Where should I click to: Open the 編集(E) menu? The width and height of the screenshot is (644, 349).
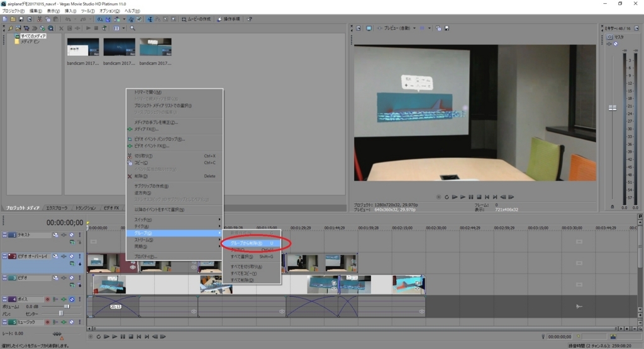pos(36,11)
